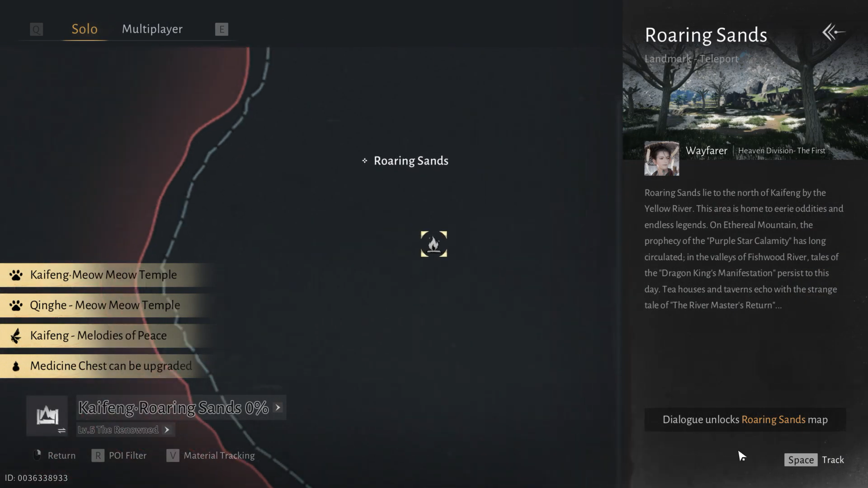The image size is (868, 488).
Task: Expand Lv.5 The Renowned chevron
Action: 167,430
